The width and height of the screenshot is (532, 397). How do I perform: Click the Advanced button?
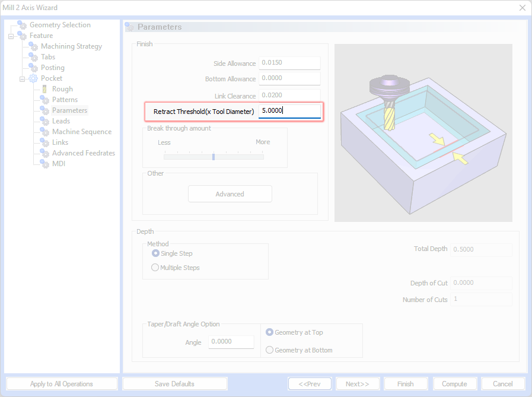click(x=230, y=194)
